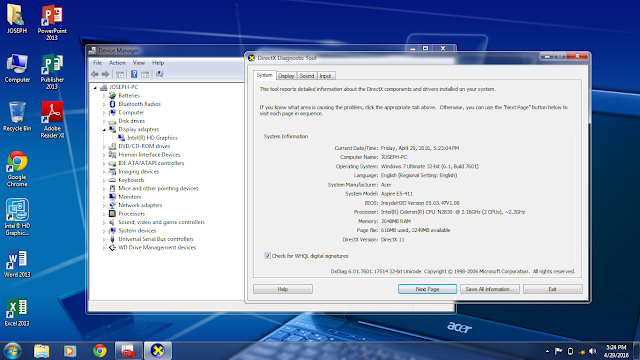Viewport: 640px width, 360px height.
Task: Switch to the Display tab
Action: [x=286, y=76]
